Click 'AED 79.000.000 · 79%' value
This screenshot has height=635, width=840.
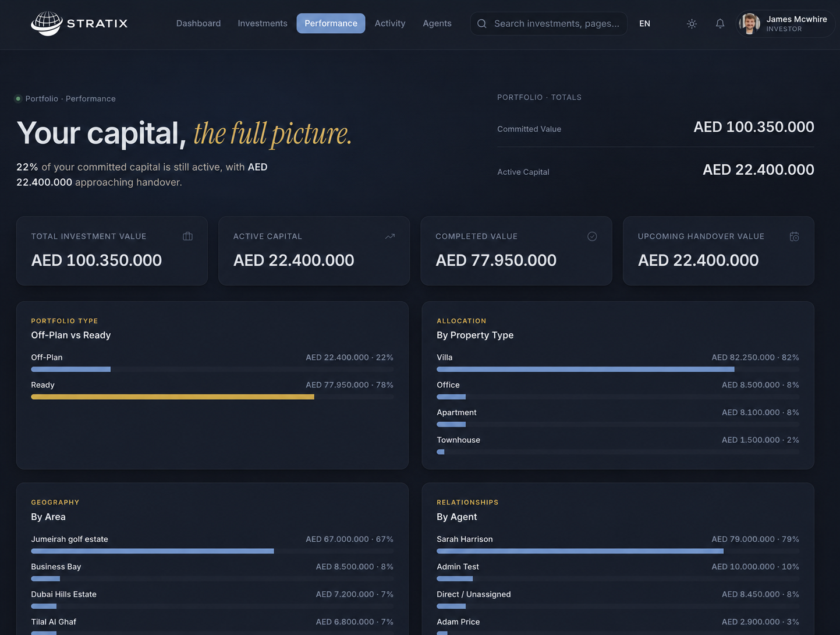(756, 539)
